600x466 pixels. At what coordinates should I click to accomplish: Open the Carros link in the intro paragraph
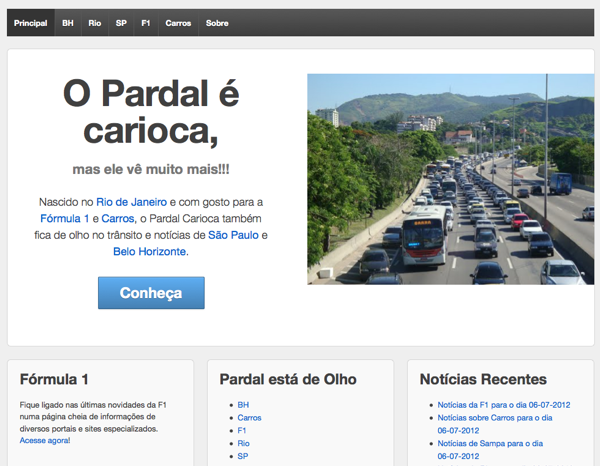pyautogui.click(x=118, y=218)
